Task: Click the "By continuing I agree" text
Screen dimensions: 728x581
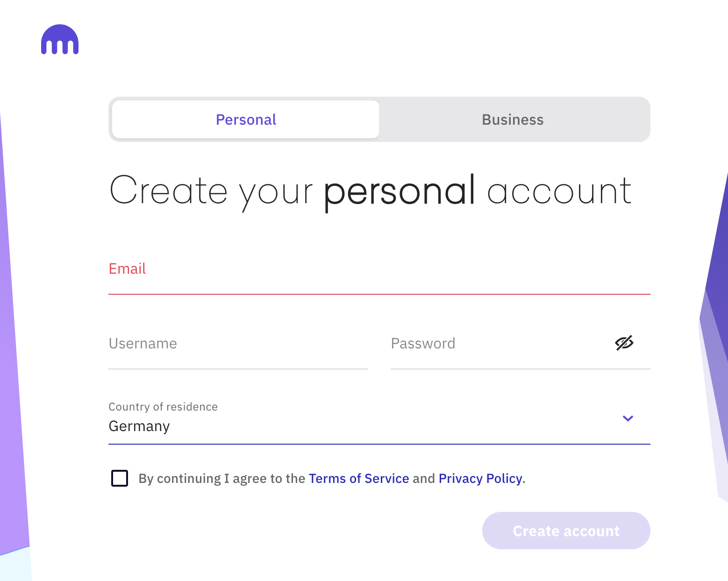Action: (221, 479)
